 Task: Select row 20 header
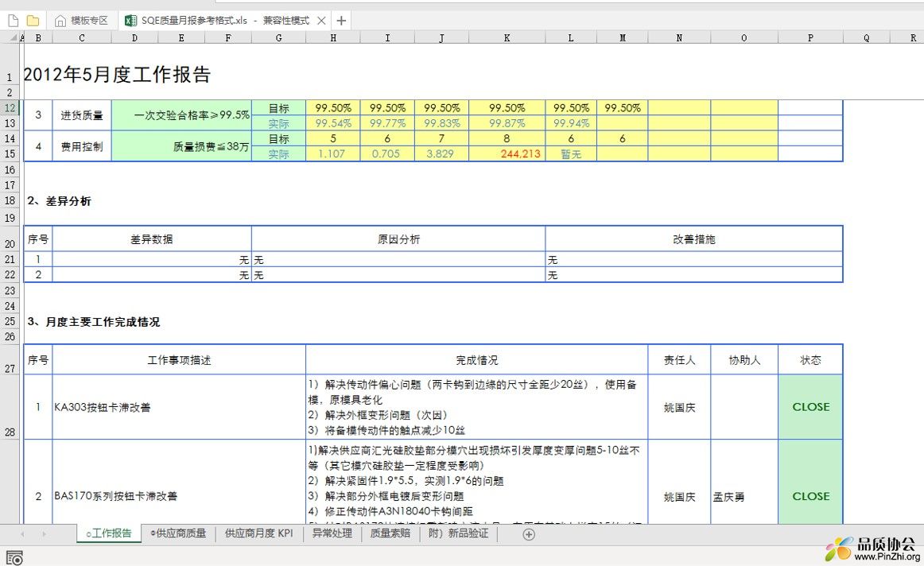pyautogui.click(x=10, y=239)
